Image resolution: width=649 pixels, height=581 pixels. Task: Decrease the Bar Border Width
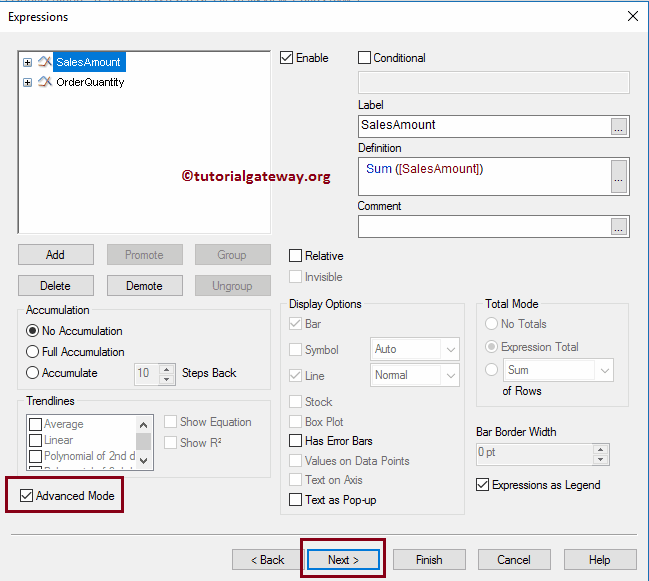601,459
